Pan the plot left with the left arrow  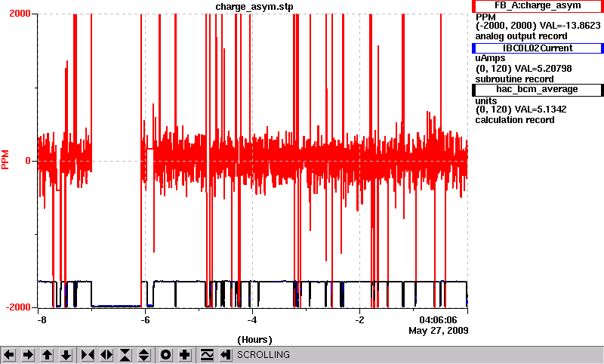(9, 355)
